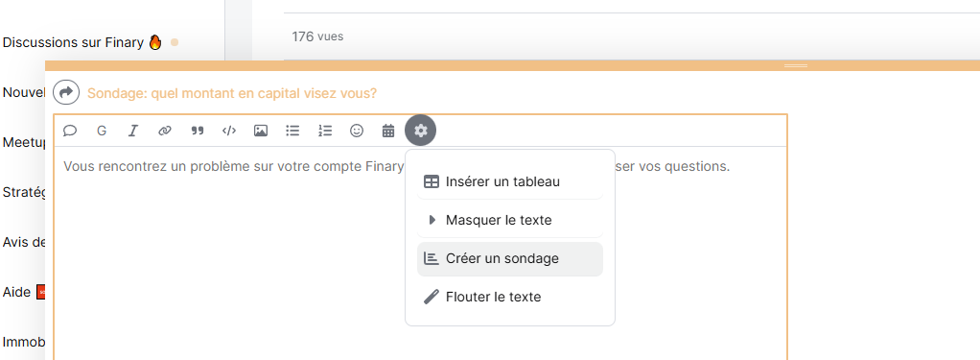Select Masquer le texte option
This screenshot has width=980, height=360.
pyautogui.click(x=510, y=221)
